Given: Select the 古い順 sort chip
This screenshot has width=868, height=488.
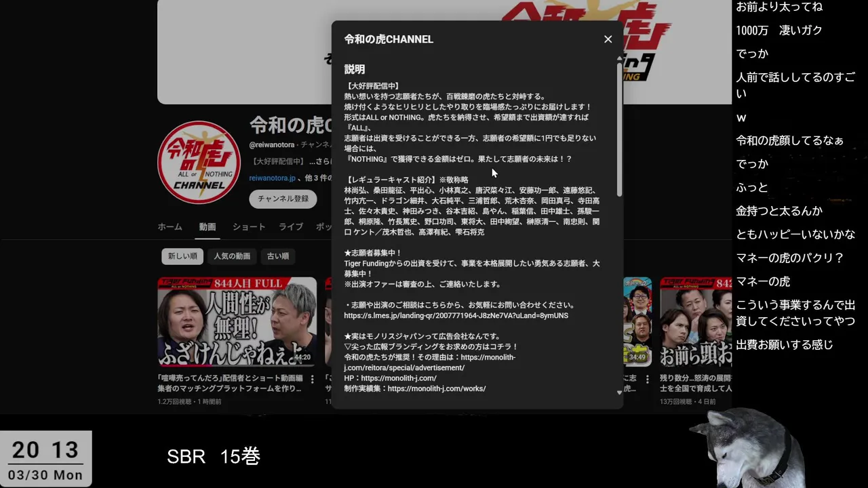Looking at the screenshot, I should [x=278, y=256].
